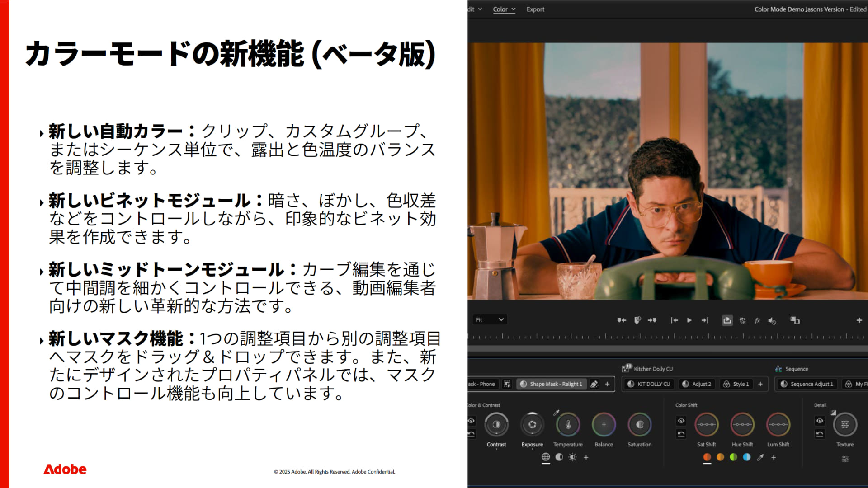Open the Fit zoom dropdown

coord(490,319)
